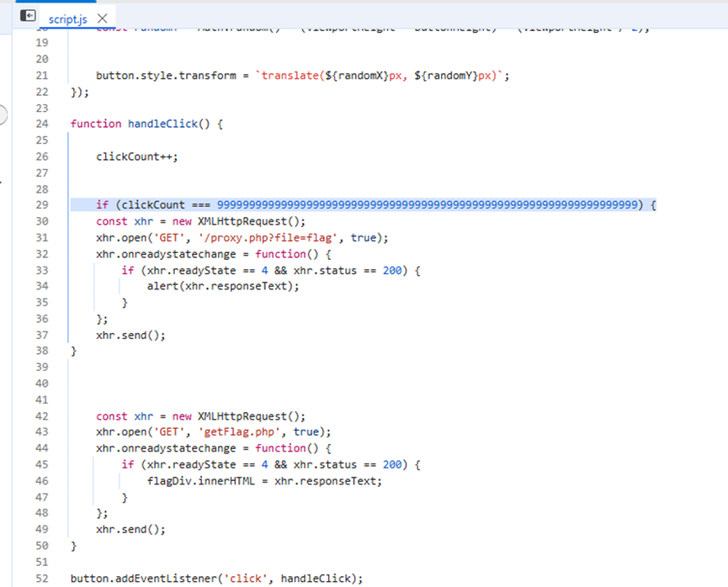Click flagDiv.innerHTML assignment line
The width and height of the screenshot is (728, 587).
tap(263, 481)
